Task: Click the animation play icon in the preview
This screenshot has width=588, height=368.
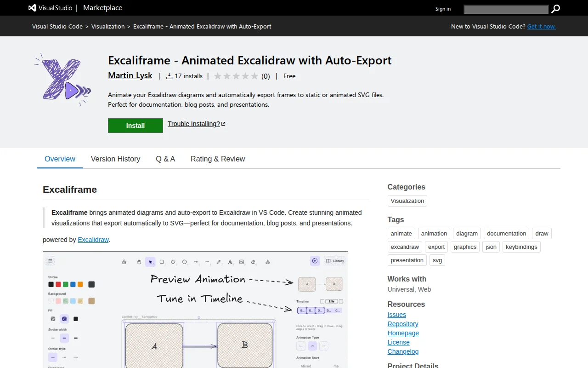Action: coord(315,261)
